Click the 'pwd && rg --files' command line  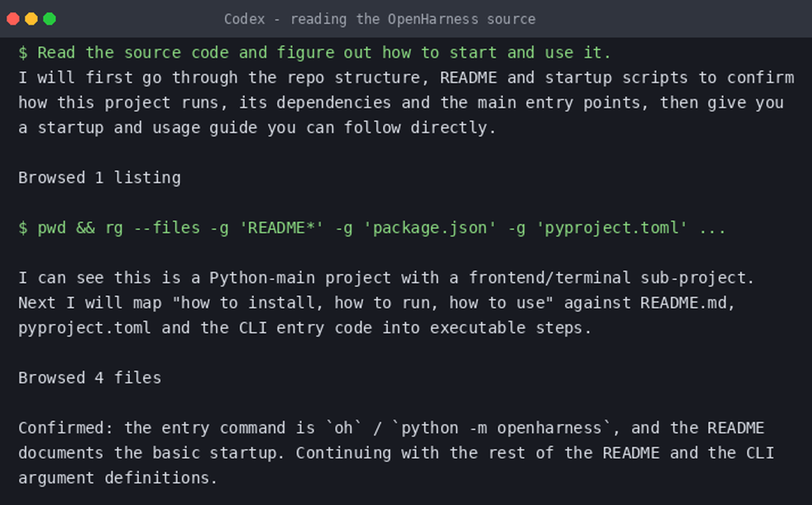(372, 228)
